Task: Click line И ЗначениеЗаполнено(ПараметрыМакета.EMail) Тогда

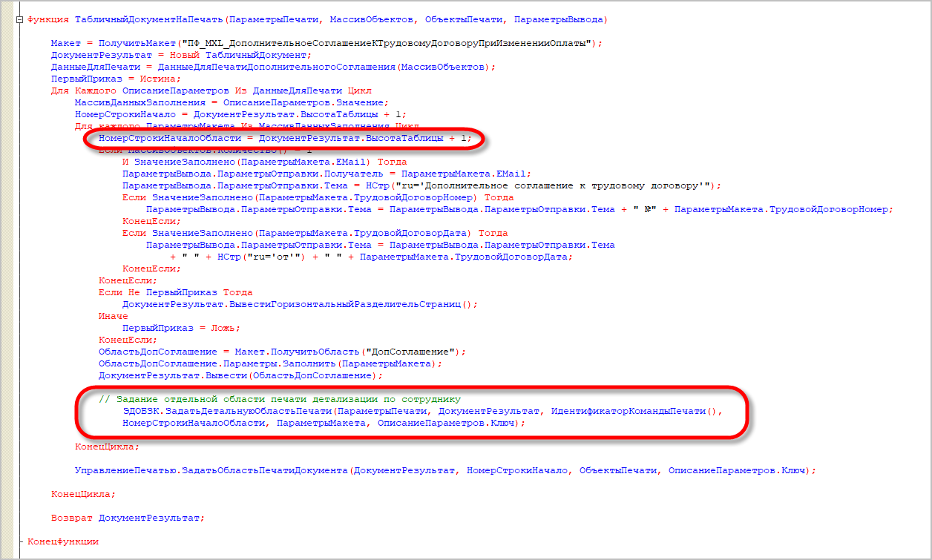Action: coord(265,162)
